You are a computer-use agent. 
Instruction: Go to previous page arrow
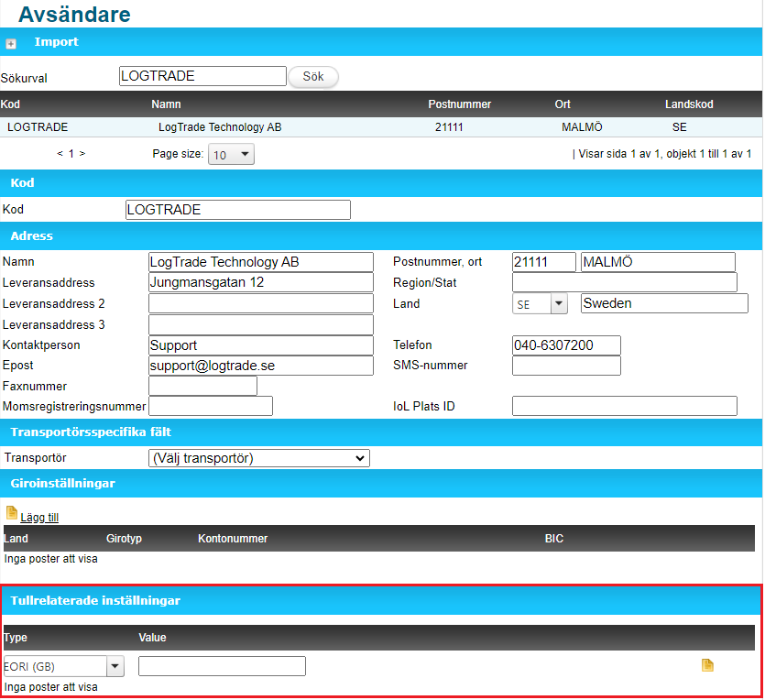pyautogui.click(x=60, y=154)
